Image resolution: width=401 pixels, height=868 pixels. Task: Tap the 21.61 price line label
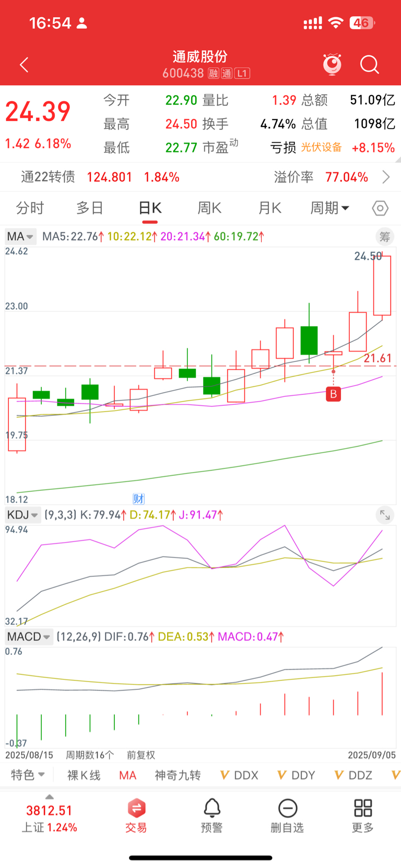tap(378, 358)
